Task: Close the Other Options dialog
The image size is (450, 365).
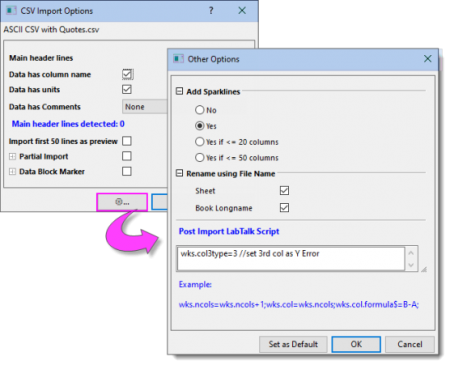Action: (x=428, y=59)
